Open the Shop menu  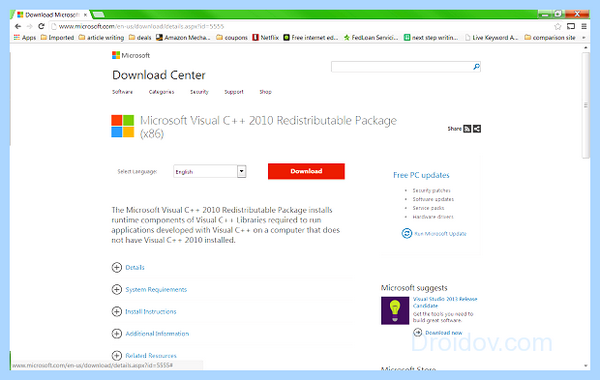(265, 92)
